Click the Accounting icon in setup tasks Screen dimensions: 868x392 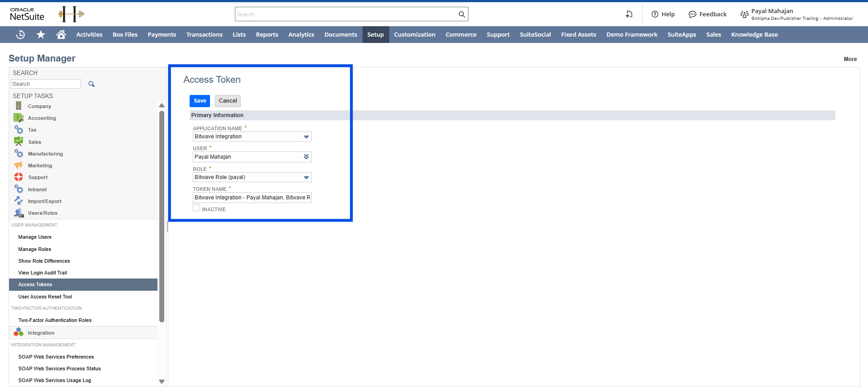(19, 118)
